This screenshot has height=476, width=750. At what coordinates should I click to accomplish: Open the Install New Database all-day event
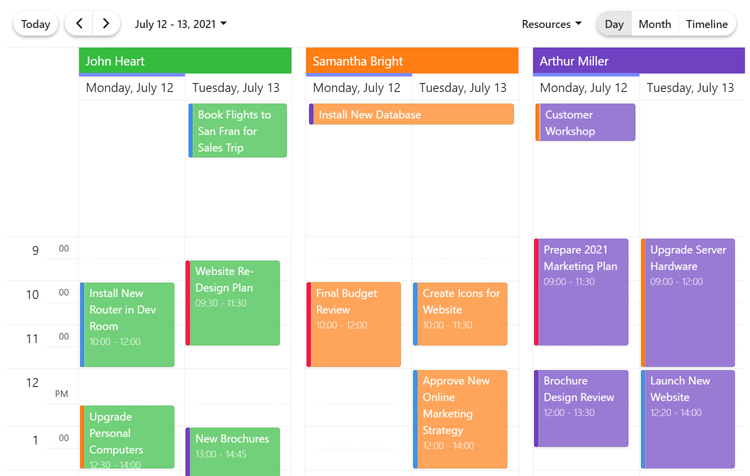tap(412, 115)
